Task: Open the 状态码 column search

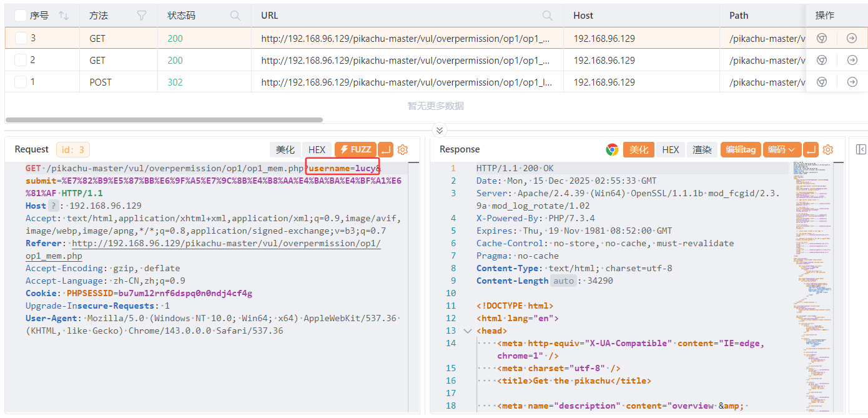Action: (x=235, y=16)
